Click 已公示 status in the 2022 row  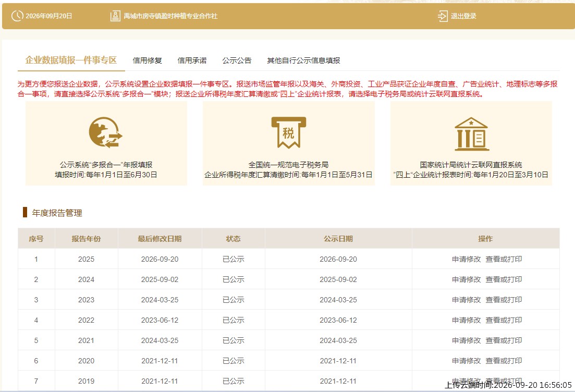[233, 320]
